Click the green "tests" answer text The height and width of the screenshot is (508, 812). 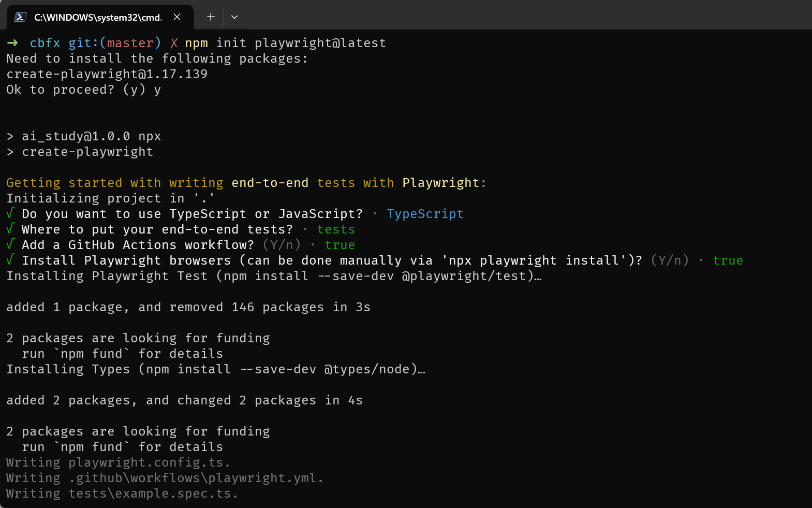pyautogui.click(x=336, y=229)
